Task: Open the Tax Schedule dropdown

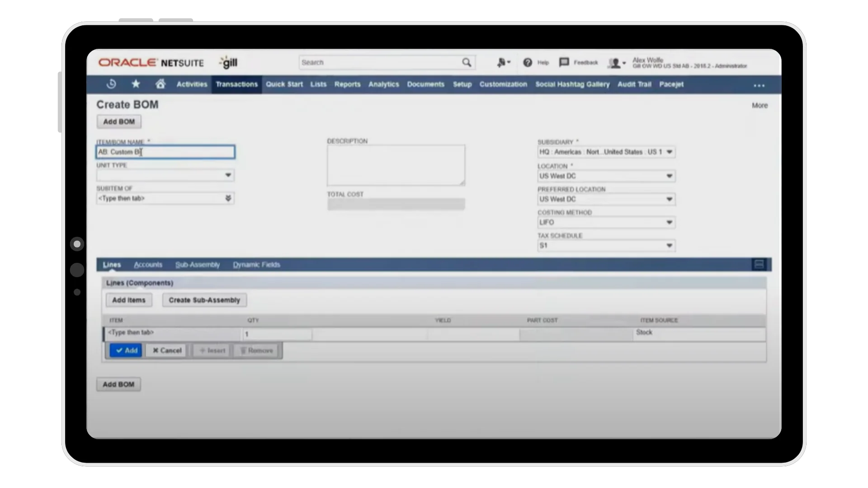Action: click(669, 246)
